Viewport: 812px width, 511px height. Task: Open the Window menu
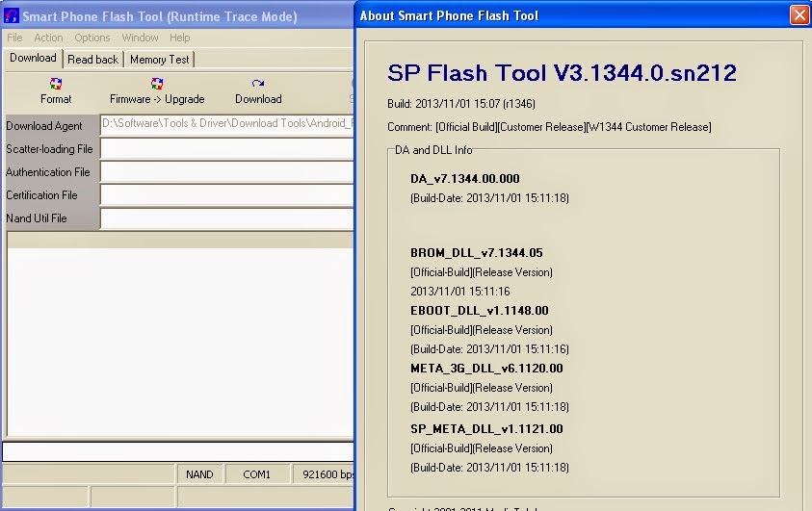coord(140,38)
